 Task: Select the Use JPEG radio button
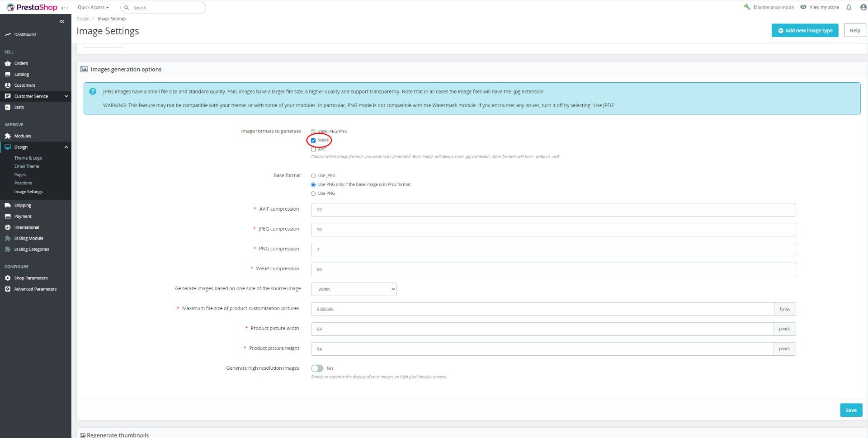tap(313, 176)
